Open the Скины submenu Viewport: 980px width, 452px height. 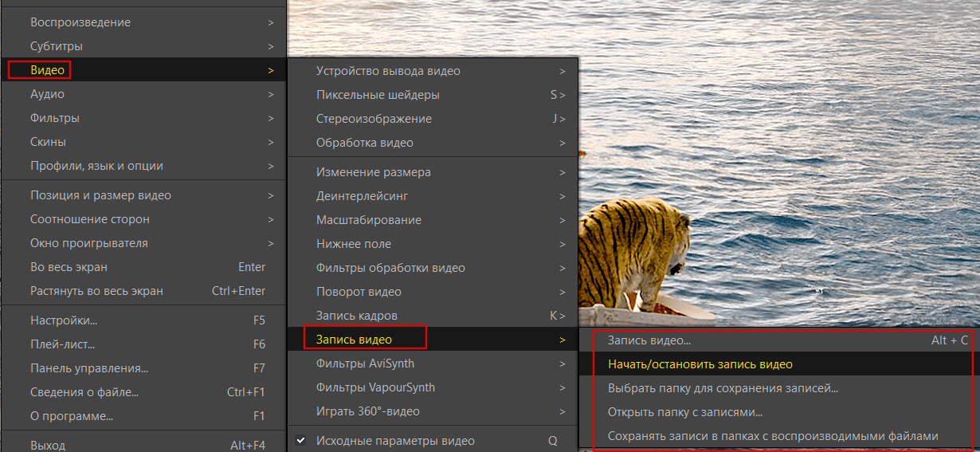point(48,142)
